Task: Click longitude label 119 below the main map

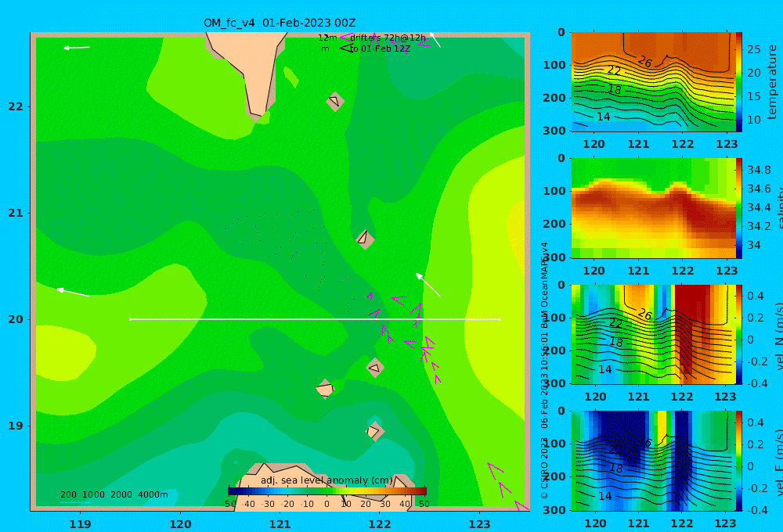Action: [80, 524]
